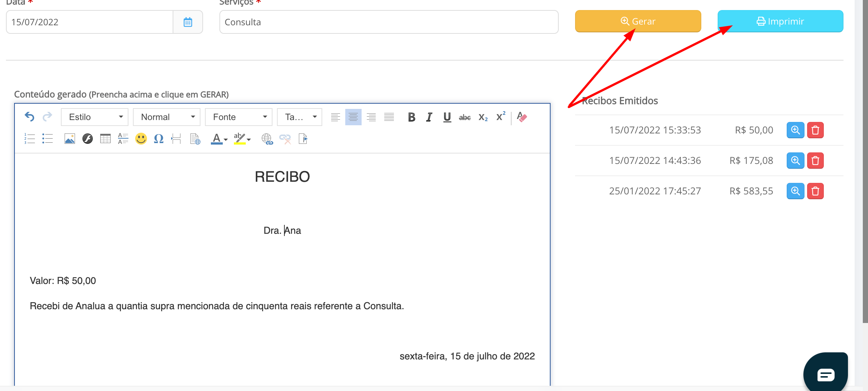Click the page vertical scrollbar

pyautogui.click(x=865, y=161)
